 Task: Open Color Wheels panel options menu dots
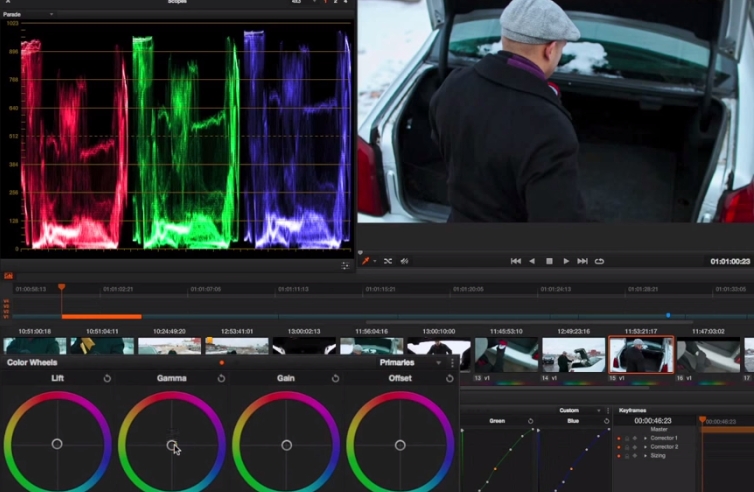pos(452,363)
